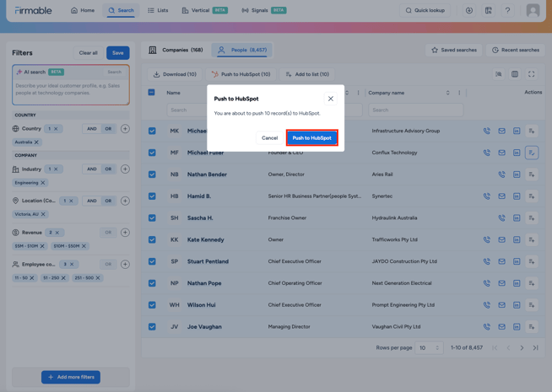Uncheck the Nathan Bender row
Viewport: 552px width, 392px height.
[152, 175]
